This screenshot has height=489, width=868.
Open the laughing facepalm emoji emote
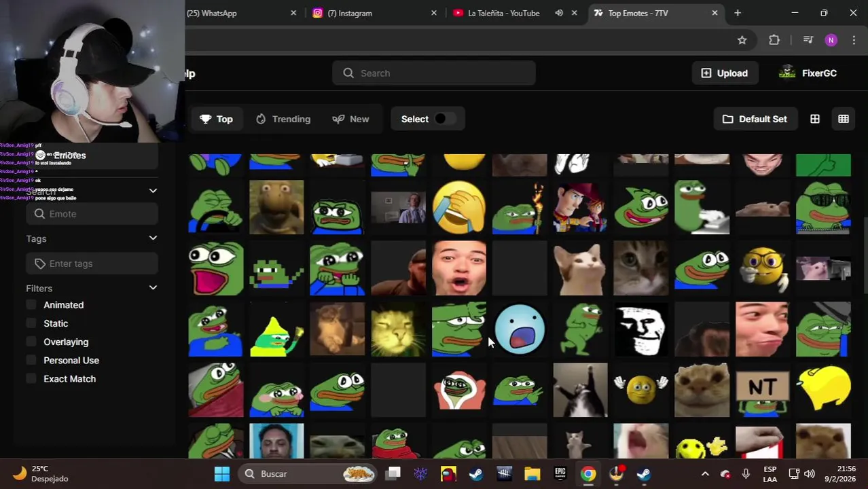point(459,207)
